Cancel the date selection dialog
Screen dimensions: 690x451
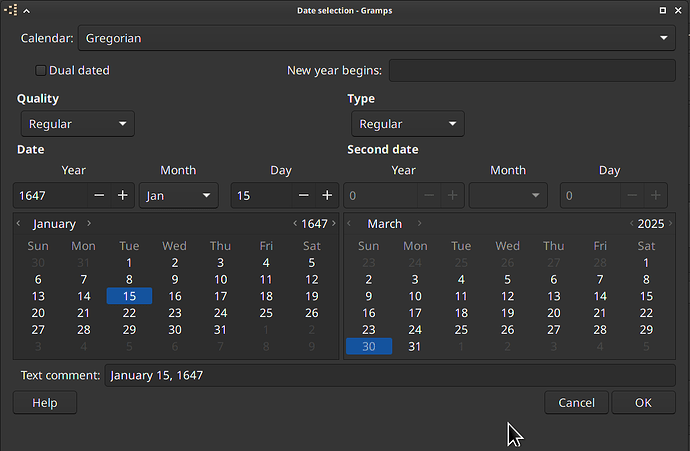coord(576,403)
